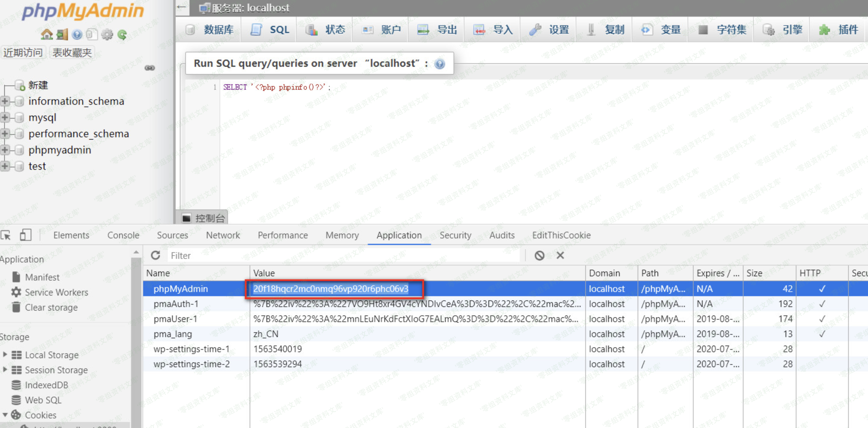
Task: Expand the mysql database tree node
Action: pyautogui.click(x=5, y=117)
